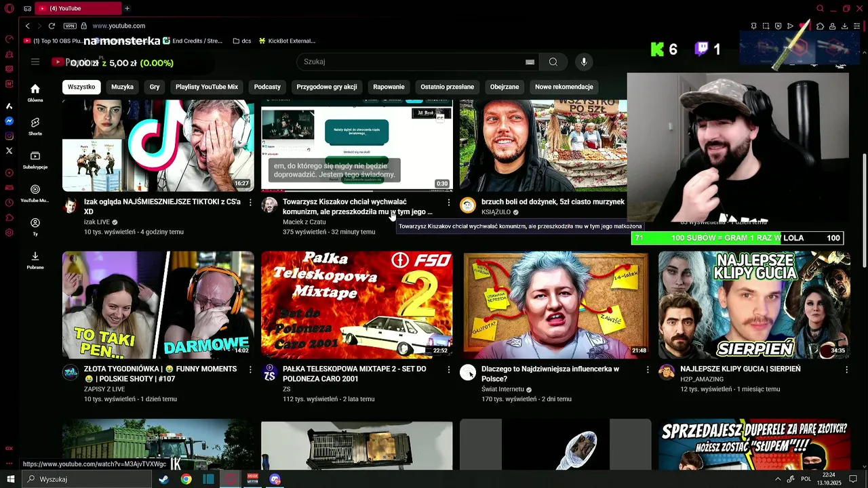
Task: Reload the page with refresh icon
Action: 52,26
